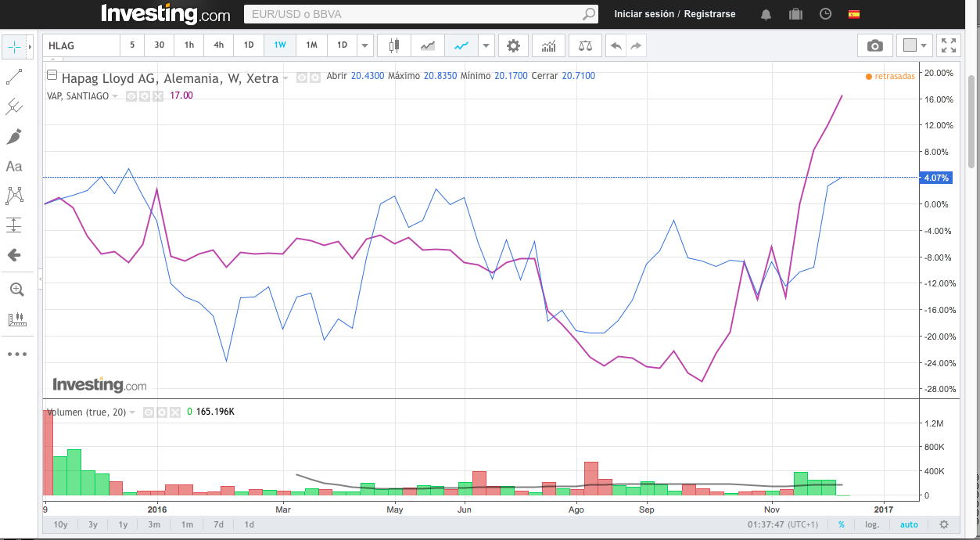Select the trend line drawing tool

14,77
